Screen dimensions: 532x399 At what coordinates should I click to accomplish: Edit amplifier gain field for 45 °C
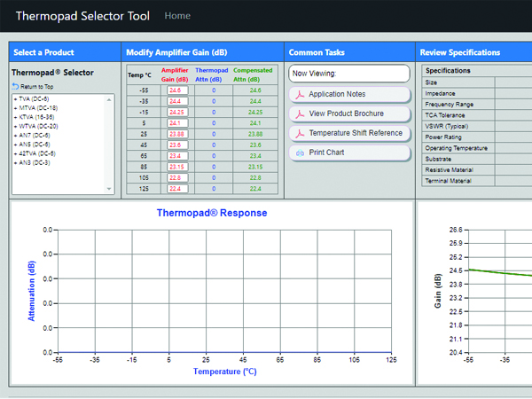[177, 145]
